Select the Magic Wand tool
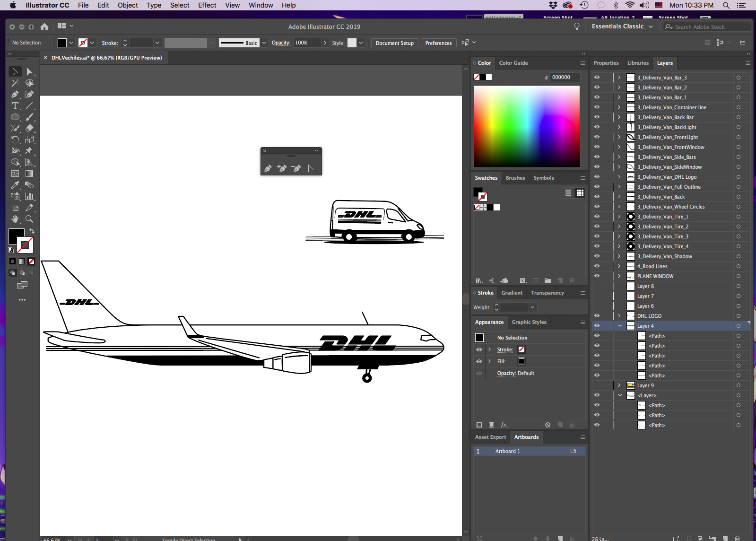The height and width of the screenshot is (541, 756). 15,83
